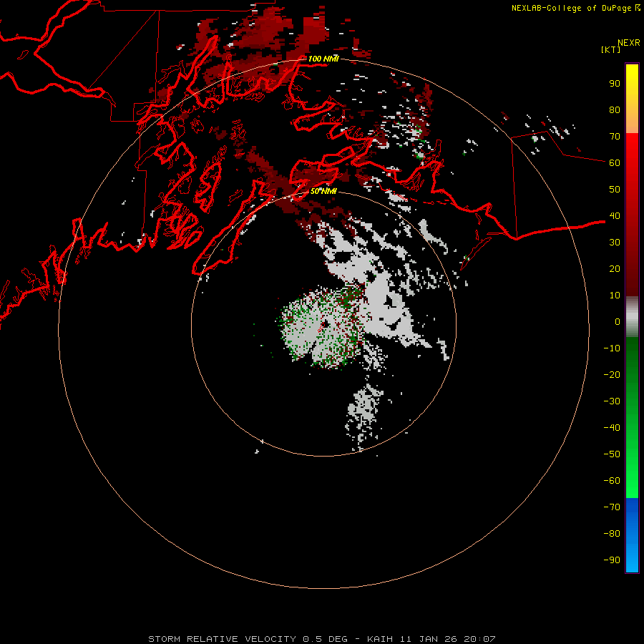Viewport: 644px width, 644px height.
Task: Click the 50 NMI range ring label
Action: click(x=323, y=191)
